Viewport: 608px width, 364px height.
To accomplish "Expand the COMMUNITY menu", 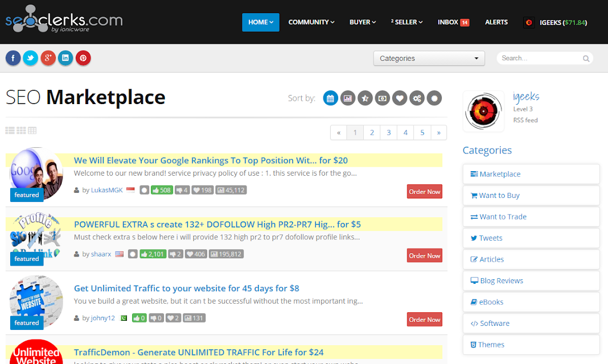I will click(311, 22).
